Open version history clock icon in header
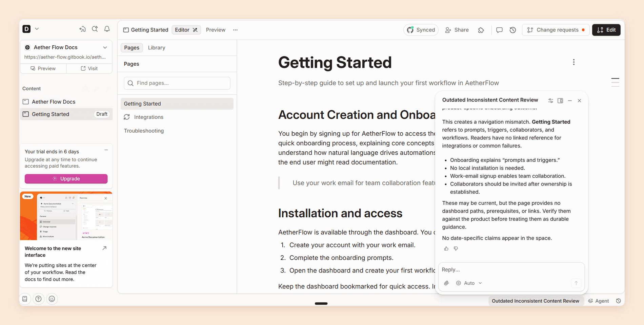 pos(513,30)
